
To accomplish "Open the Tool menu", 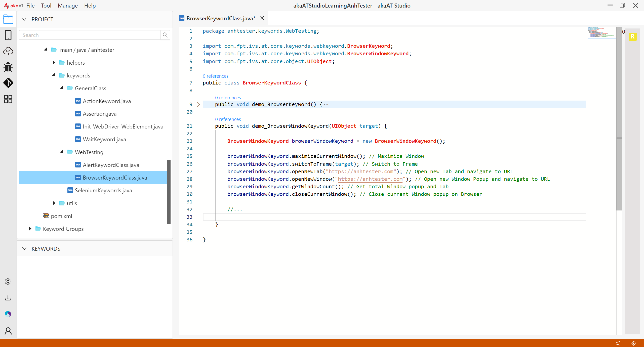I will point(46,6).
